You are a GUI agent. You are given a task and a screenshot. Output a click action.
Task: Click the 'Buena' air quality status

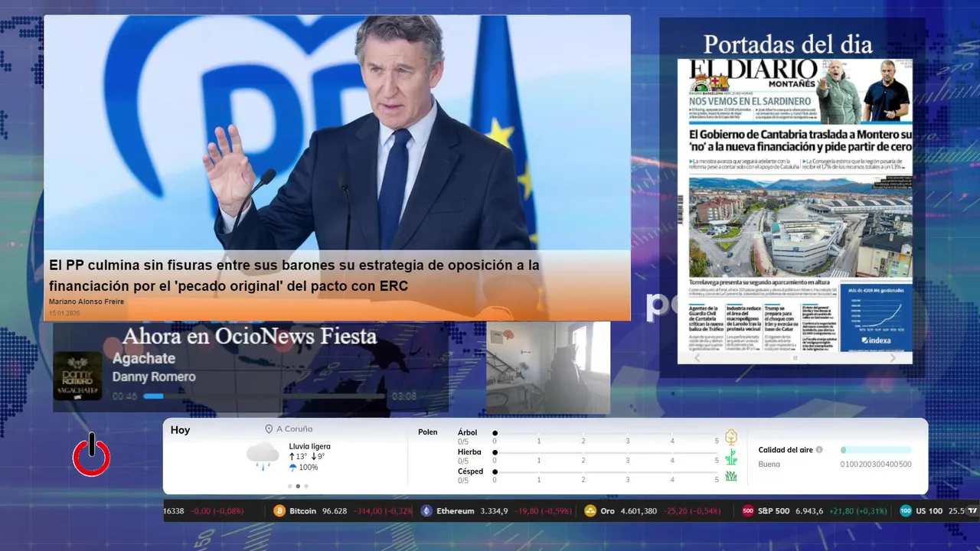click(769, 464)
